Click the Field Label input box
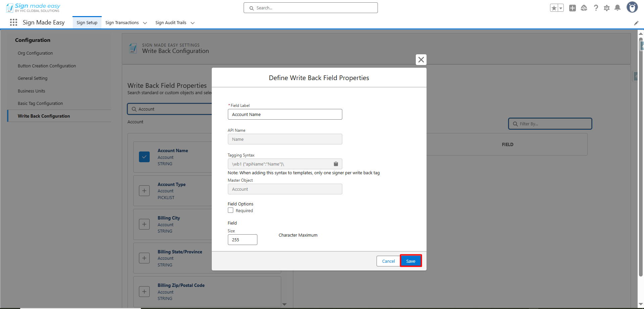Viewport: 644px width, 309px height. 285,114
